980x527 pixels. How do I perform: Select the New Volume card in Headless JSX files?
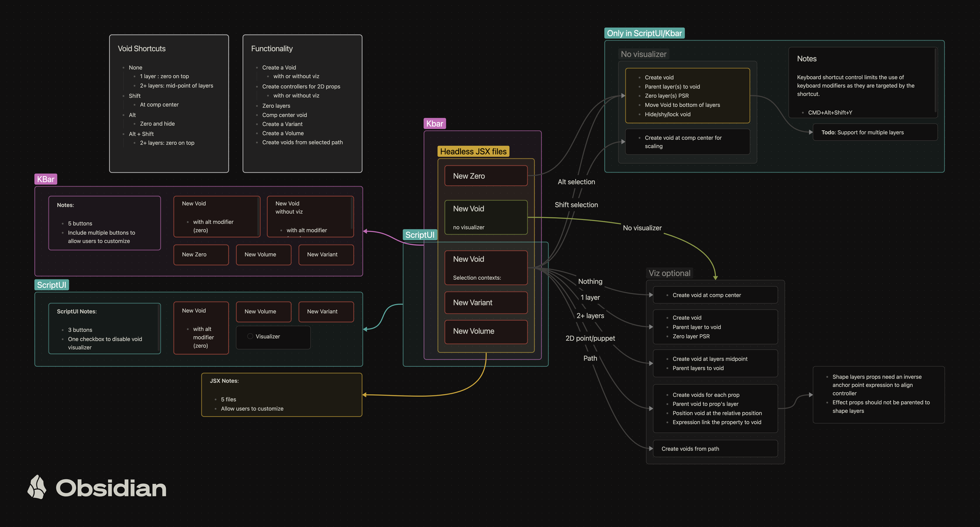pos(486,331)
